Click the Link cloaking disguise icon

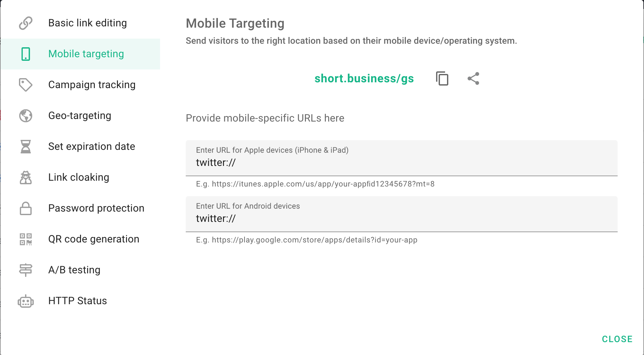[26, 177]
